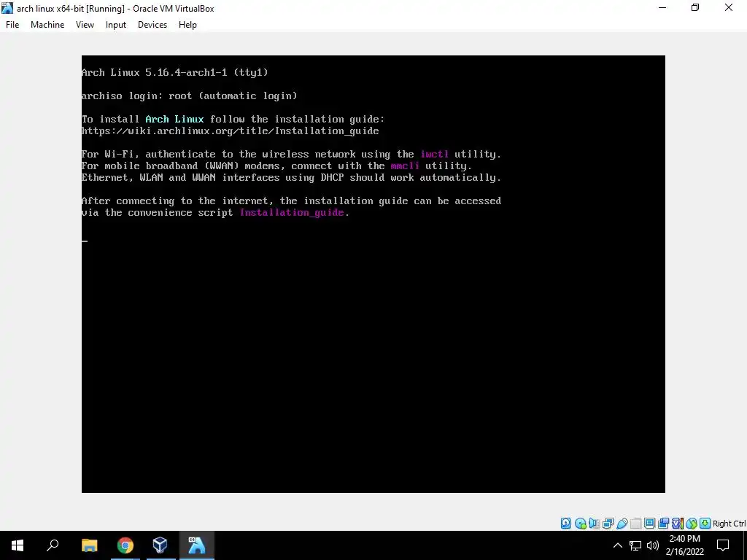Click the Right Ctrl host key label
The height and width of the screenshot is (560, 747).
click(x=729, y=524)
